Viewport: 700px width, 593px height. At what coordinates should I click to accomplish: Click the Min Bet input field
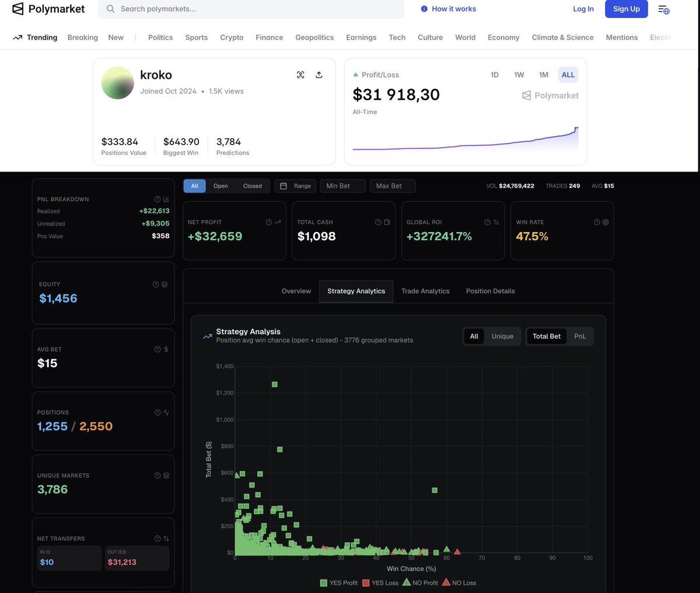coord(343,186)
